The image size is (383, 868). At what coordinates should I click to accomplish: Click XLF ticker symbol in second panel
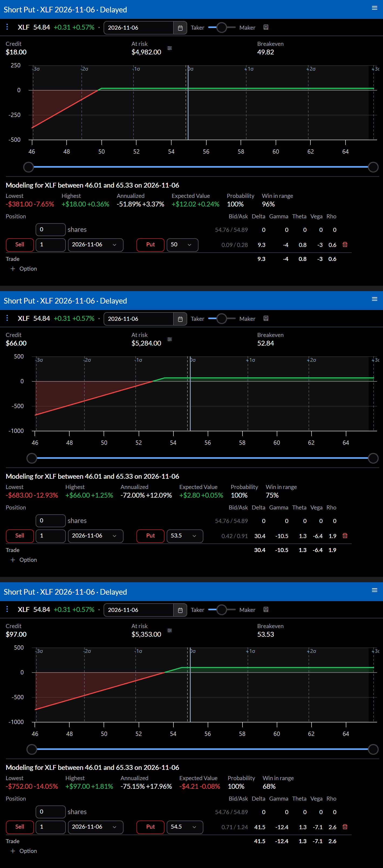click(x=23, y=318)
